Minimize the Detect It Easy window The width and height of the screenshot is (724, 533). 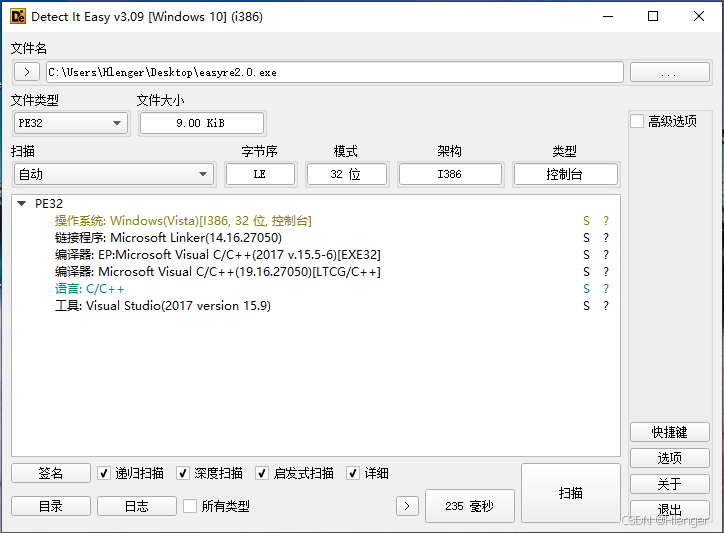pyautogui.click(x=608, y=17)
